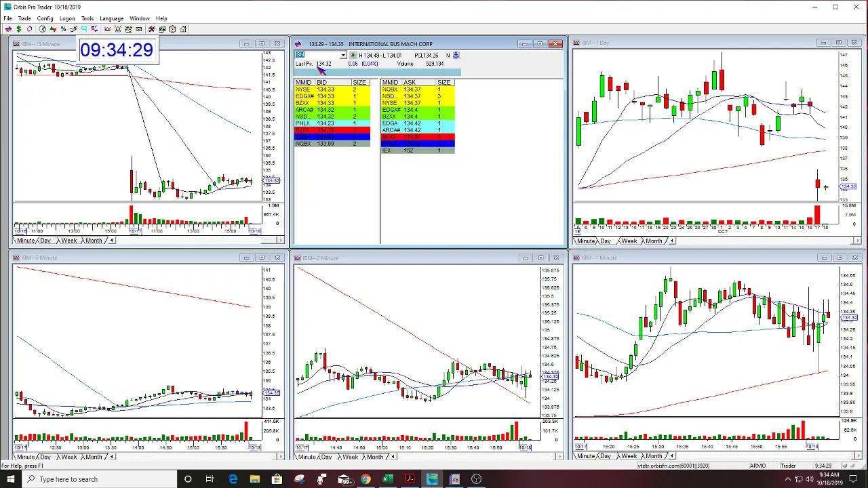Click the Last Px 134.32 value
The image size is (868, 488).
pyautogui.click(x=323, y=64)
